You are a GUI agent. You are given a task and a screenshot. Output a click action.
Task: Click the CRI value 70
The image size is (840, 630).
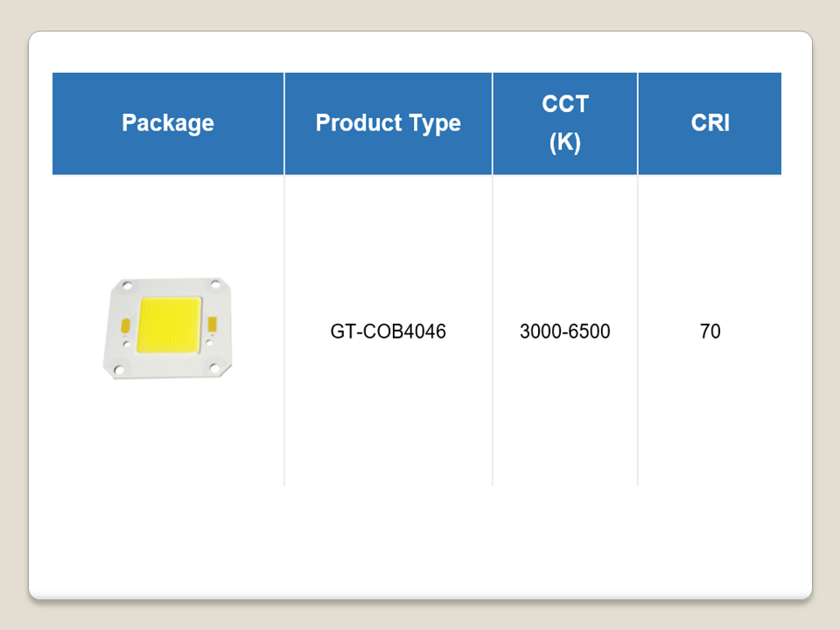click(710, 332)
